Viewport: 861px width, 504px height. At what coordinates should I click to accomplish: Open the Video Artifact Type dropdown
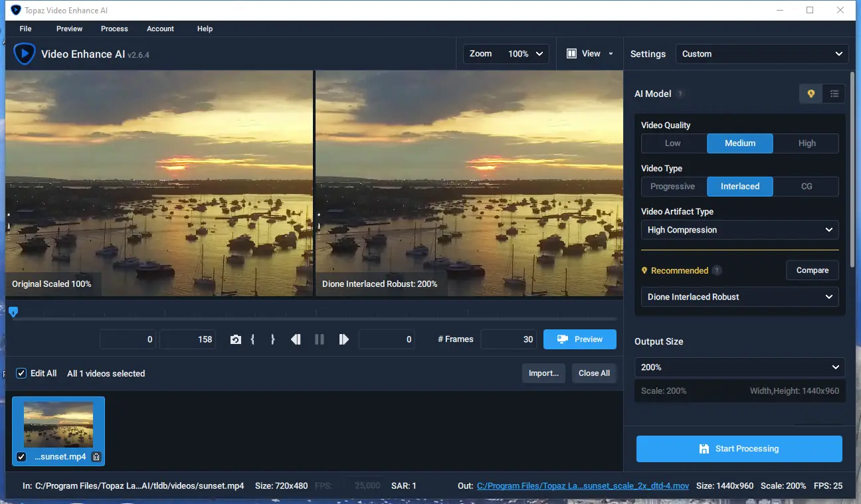click(739, 230)
